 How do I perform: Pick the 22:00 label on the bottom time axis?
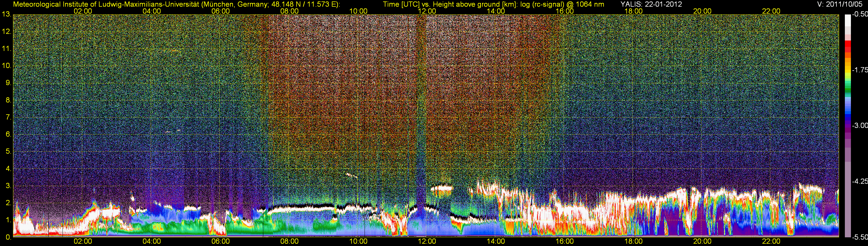coord(771,242)
